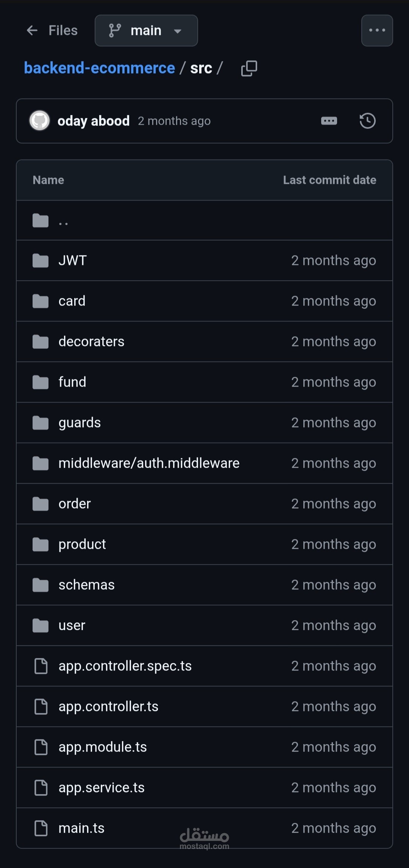409x868 pixels.
Task: Open the decoraters folder
Action: 91,342
